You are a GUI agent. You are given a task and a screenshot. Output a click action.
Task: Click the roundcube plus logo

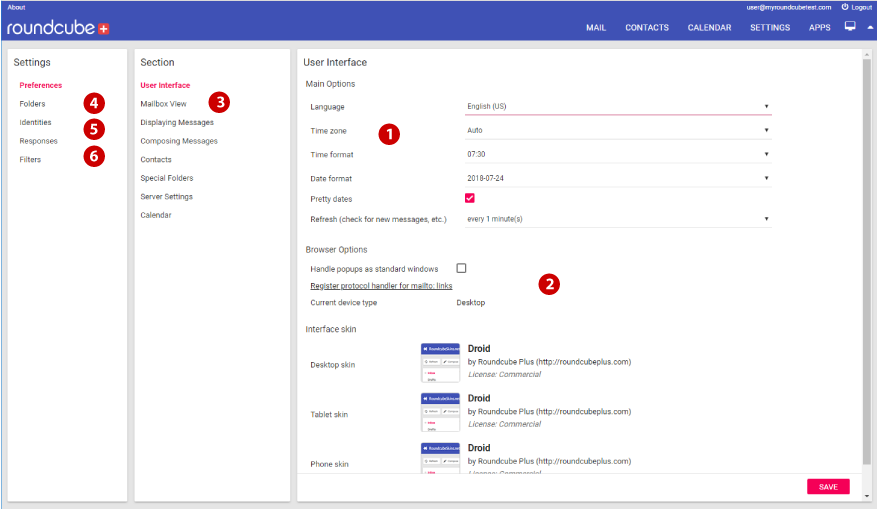pos(58,27)
